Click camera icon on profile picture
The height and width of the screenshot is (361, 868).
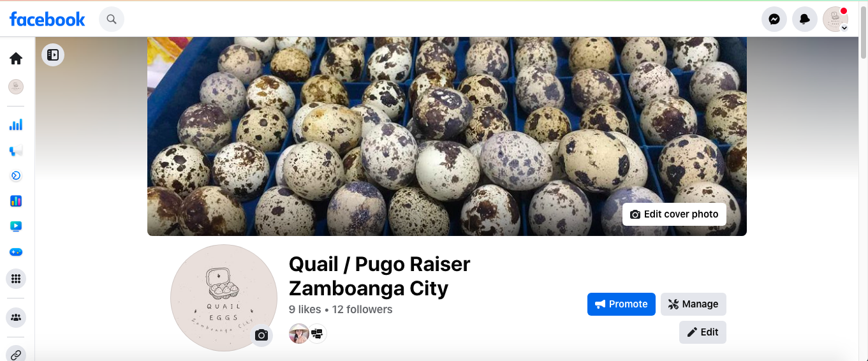pos(261,335)
